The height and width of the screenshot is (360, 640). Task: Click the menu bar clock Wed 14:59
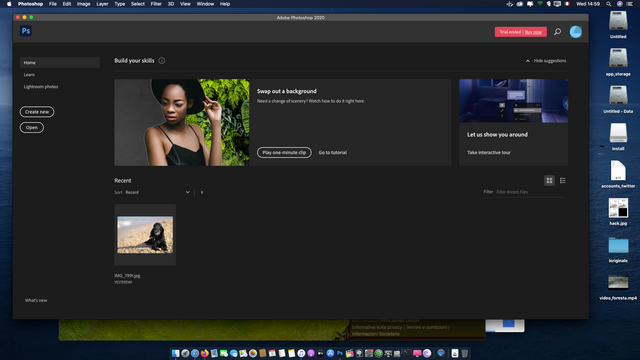(x=588, y=4)
